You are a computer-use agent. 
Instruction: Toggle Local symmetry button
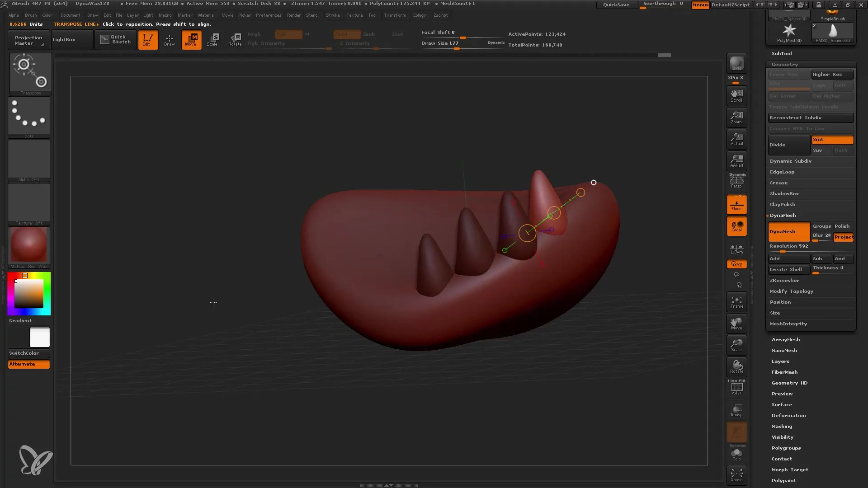(x=736, y=226)
